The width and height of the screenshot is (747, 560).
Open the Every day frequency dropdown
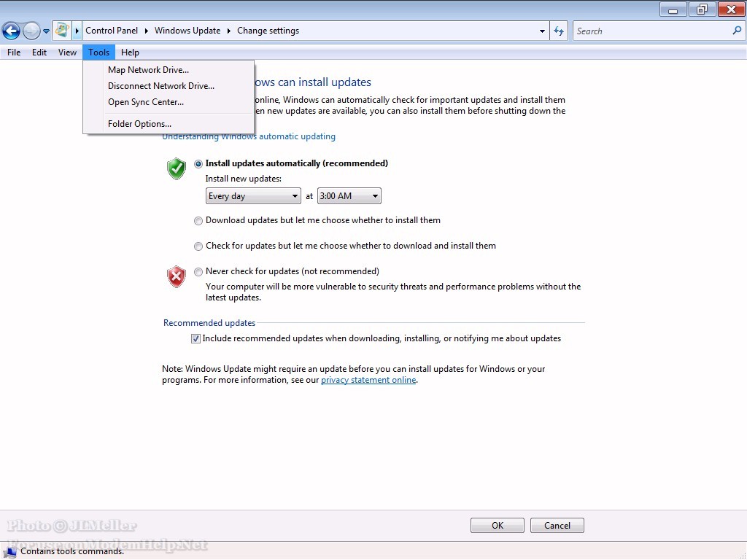(x=253, y=195)
